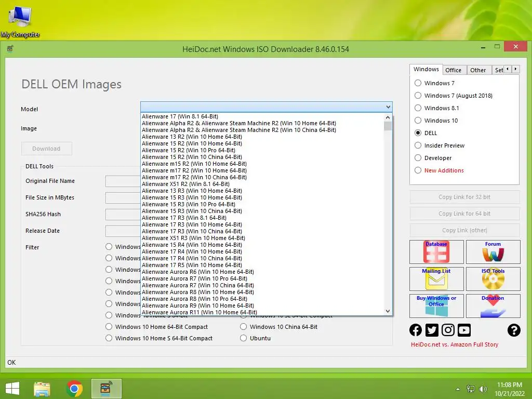The height and width of the screenshot is (399, 532).
Task: Open the Database icon button
Action: 436,252
